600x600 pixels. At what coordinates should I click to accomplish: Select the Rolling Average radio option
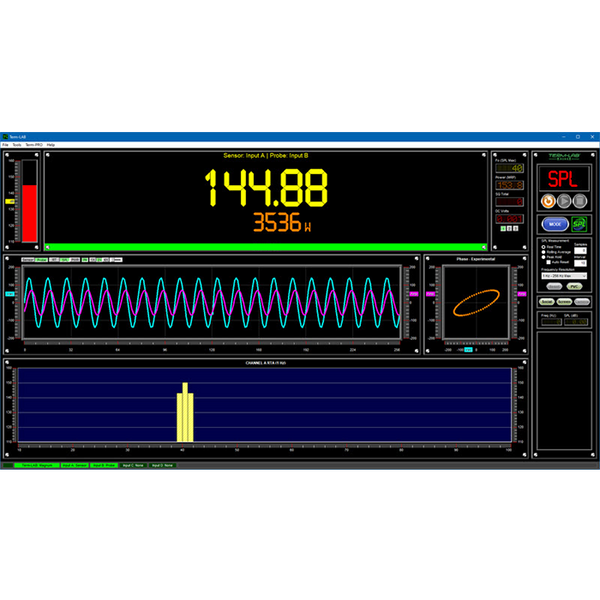[543, 251]
